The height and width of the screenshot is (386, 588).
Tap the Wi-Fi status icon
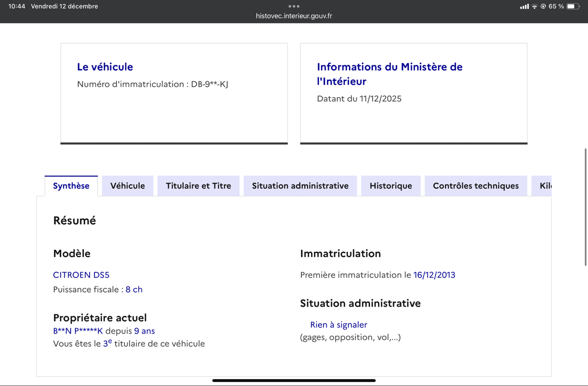pos(535,6)
